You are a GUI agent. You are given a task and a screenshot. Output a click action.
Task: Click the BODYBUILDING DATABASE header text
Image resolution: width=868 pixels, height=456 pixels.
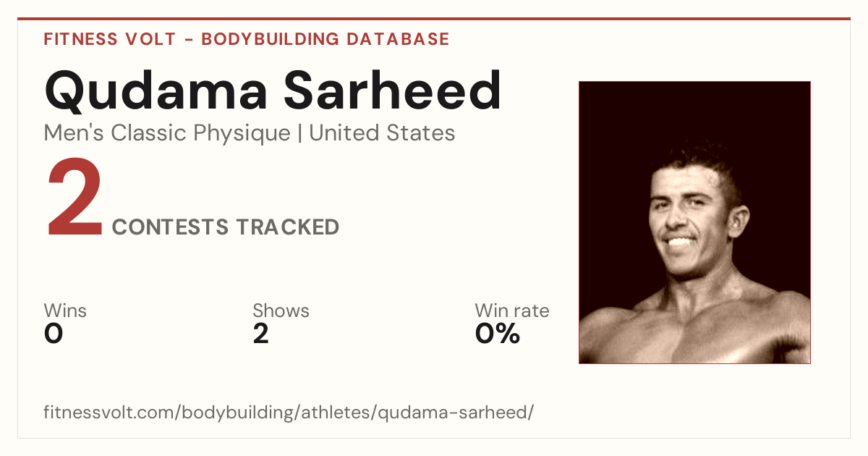[325, 39]
